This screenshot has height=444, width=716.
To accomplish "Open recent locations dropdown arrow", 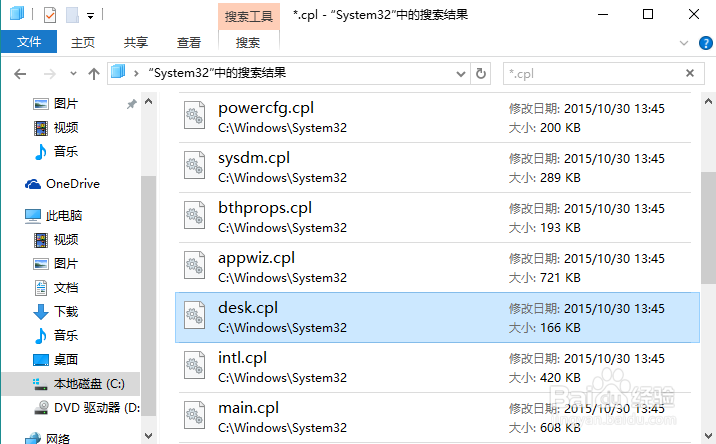I will click(x=73, y=73).
